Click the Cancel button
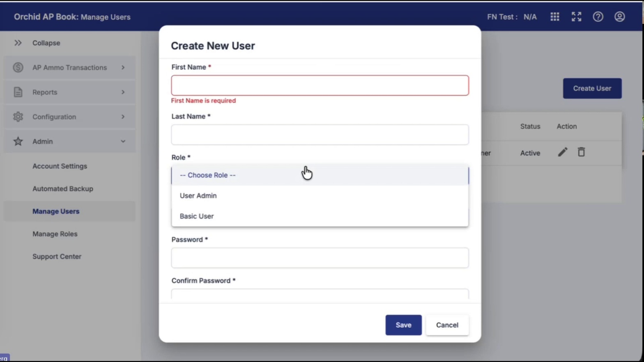644x362 pixels. pos(447,325)
